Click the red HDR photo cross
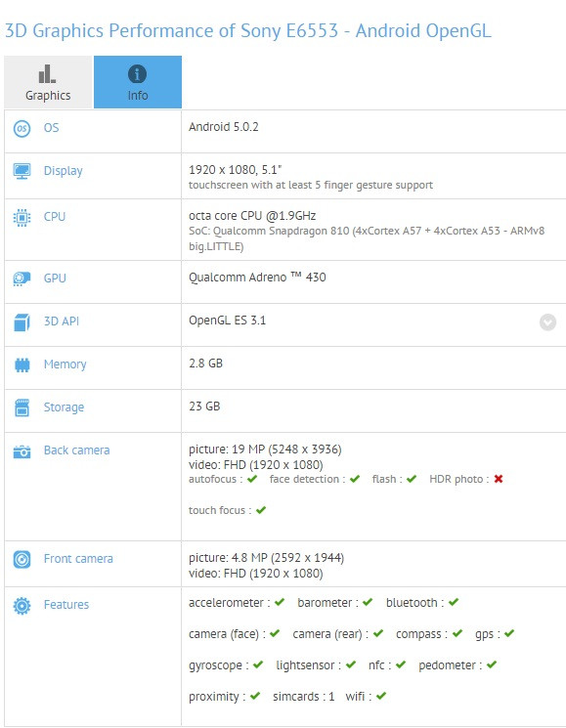This screenshot has width=566, height=728. tap(499, 479)
